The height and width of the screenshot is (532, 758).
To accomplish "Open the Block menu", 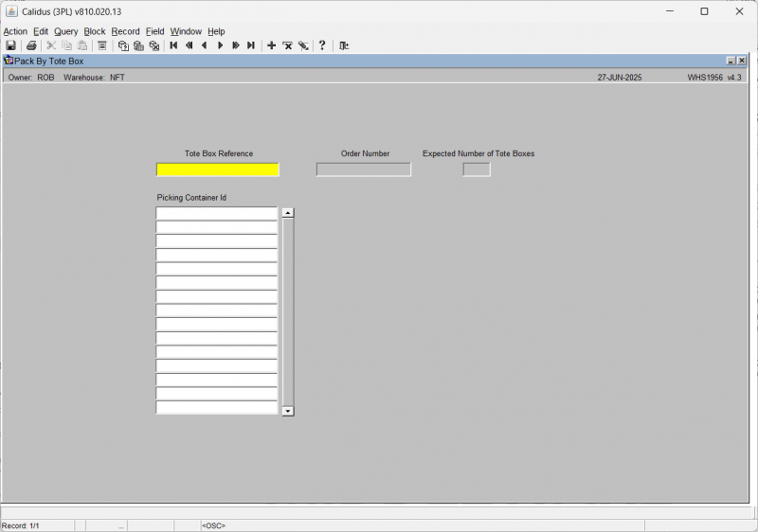I will pyautogui.click(x=94, y=31).
